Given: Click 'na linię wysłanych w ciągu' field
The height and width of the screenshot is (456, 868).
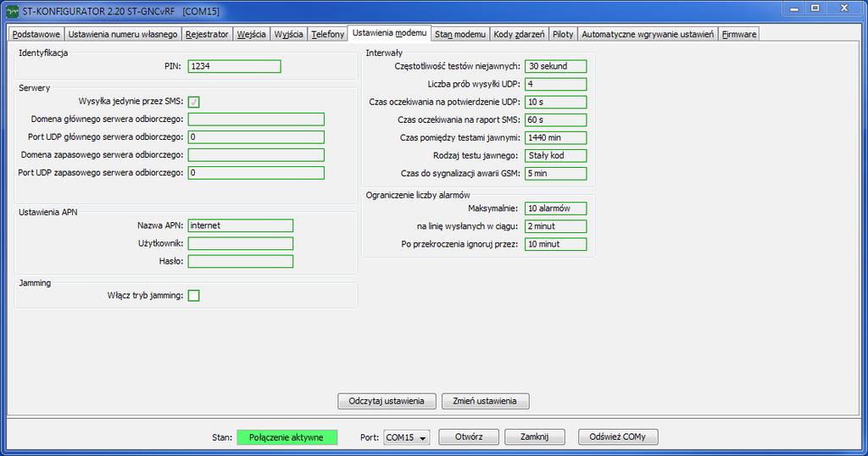Looking at the screenshot, I should (x=556, y=226).
